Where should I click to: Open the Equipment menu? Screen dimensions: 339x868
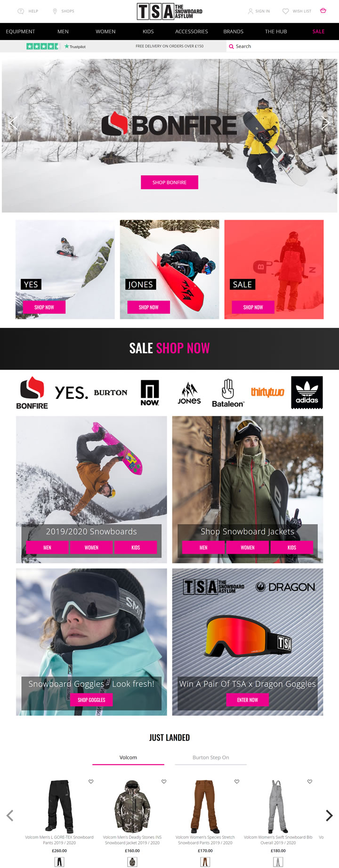coord(21,32)
